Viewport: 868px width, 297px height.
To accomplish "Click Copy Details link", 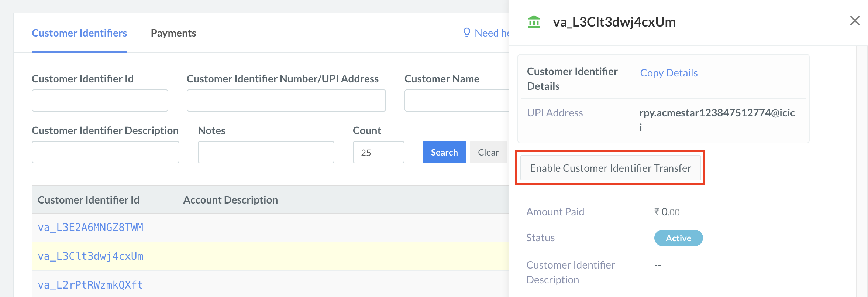I will click(x=669, y=73).
